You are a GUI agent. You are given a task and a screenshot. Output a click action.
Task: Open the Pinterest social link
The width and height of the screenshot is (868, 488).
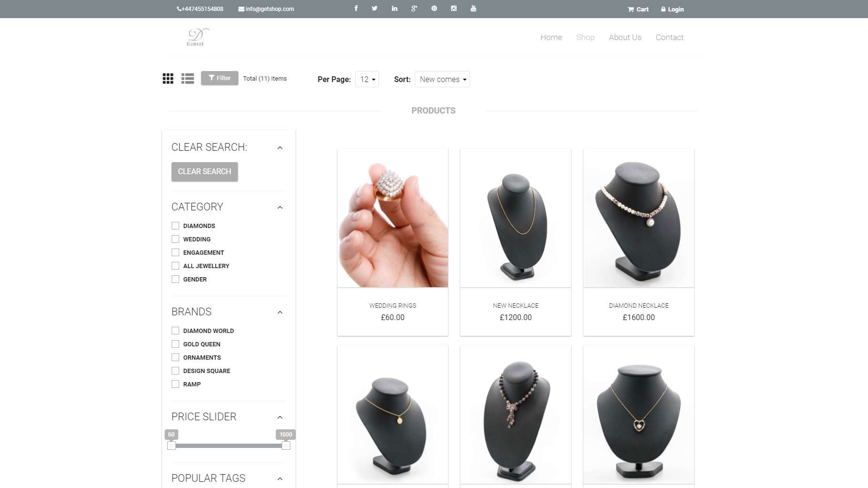[434, 9]
